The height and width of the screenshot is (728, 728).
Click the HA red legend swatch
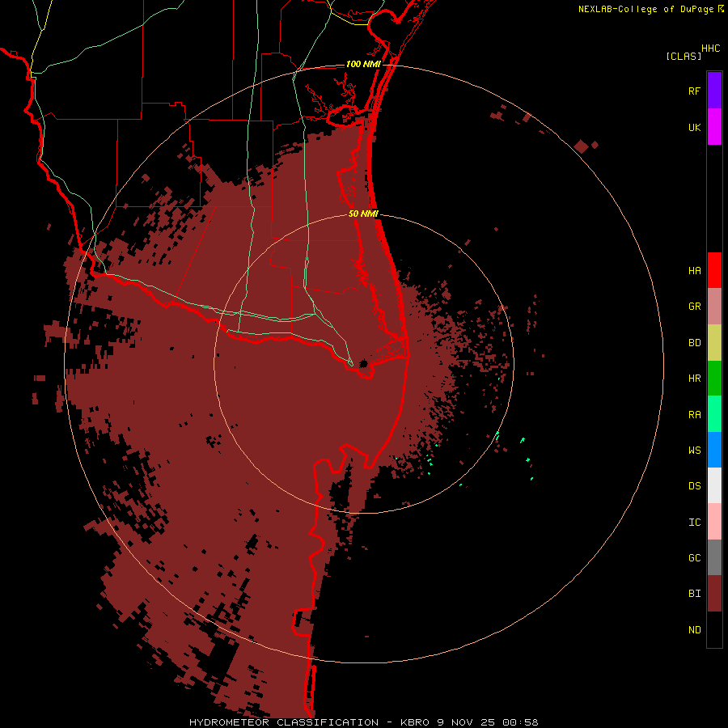(714, 270)
